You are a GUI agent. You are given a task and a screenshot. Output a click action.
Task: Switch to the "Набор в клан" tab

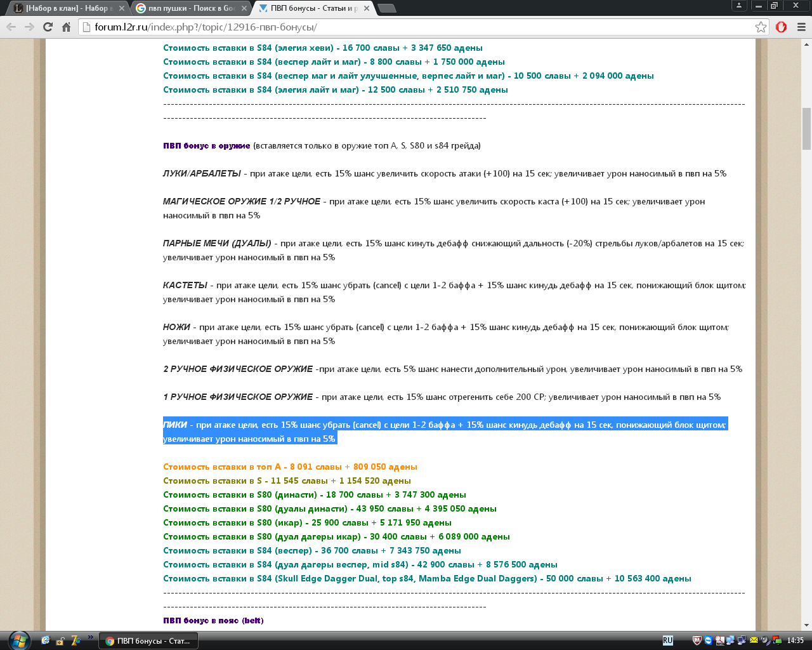coord(63,8)
